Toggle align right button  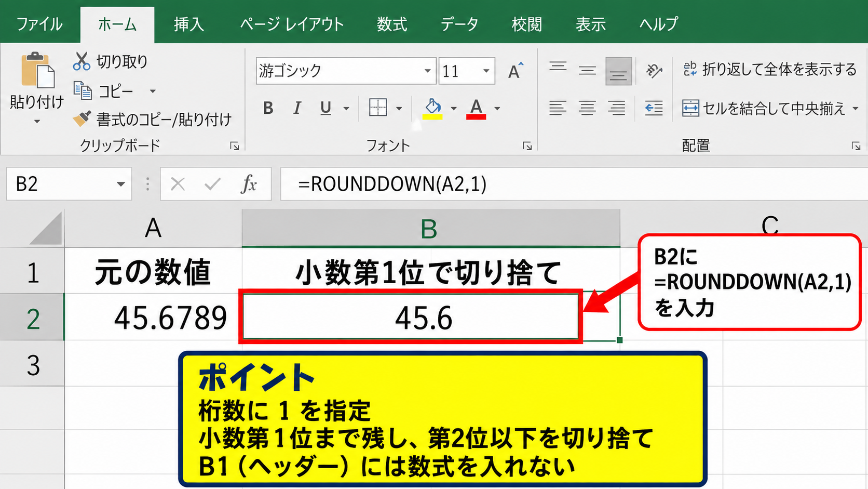tap(617, 108)
